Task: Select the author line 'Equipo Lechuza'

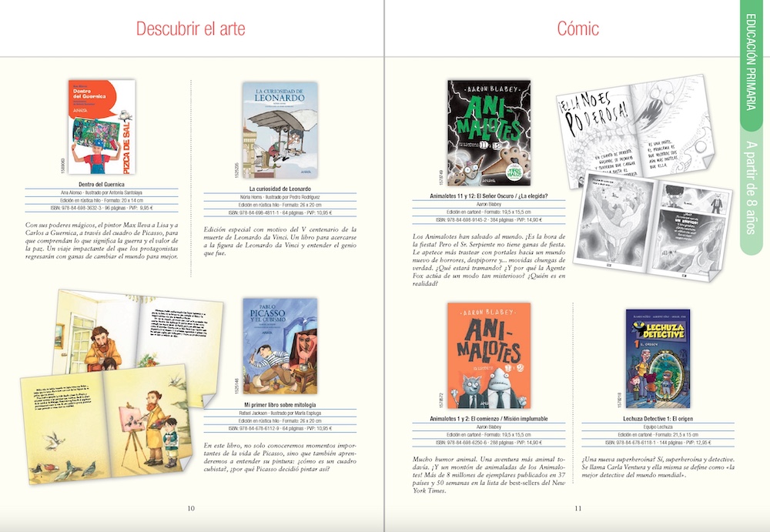Action: point(658,427)
